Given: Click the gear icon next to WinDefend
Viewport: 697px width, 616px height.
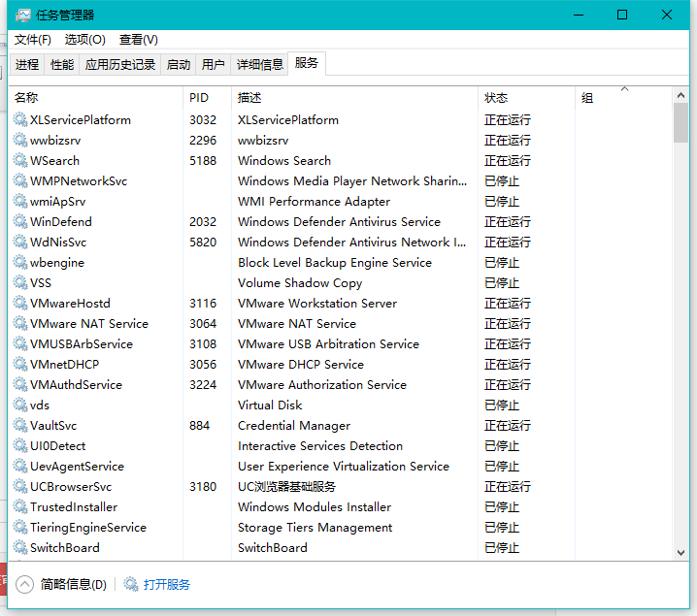Looking at the screenshot, I should pos(20,222).
